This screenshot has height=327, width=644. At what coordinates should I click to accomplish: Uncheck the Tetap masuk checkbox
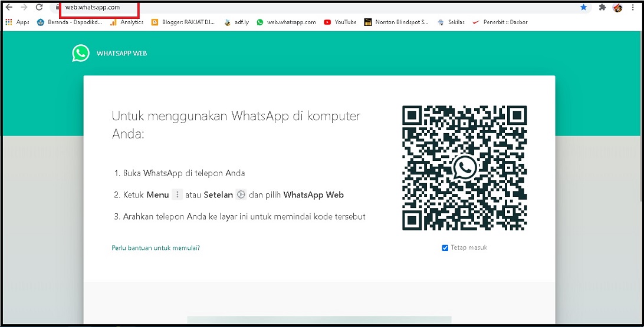pos(445,248)
